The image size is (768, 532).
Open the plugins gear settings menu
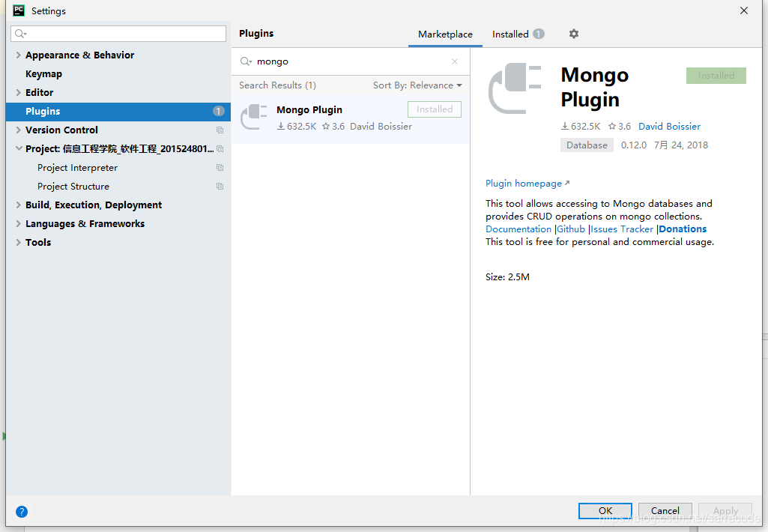tap(573, 34)
